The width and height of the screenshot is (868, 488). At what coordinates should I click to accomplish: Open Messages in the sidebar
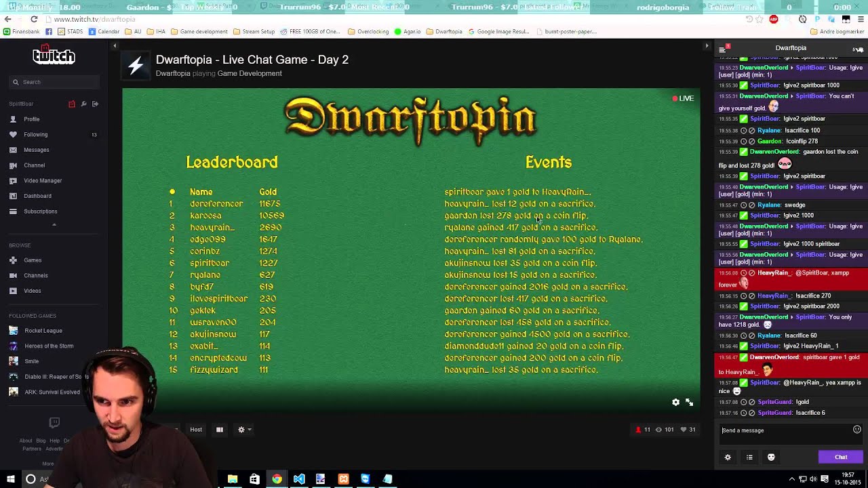[37, 150]
